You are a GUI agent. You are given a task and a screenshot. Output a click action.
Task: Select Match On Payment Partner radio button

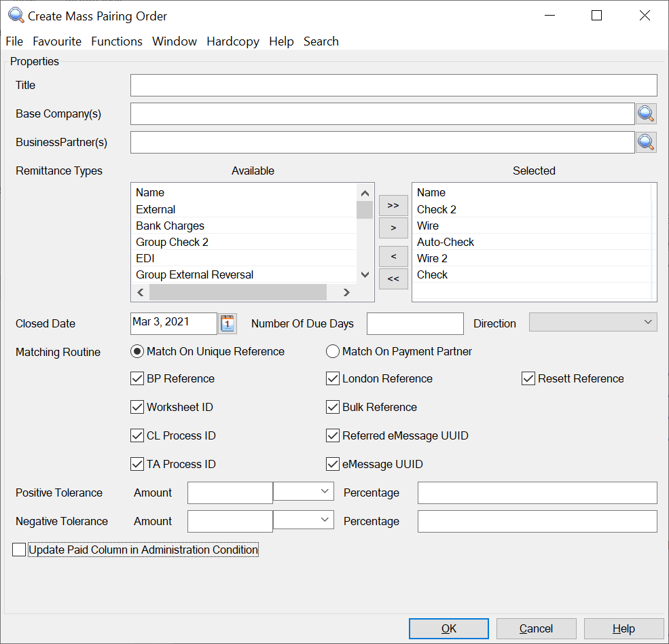coord(333,352)
